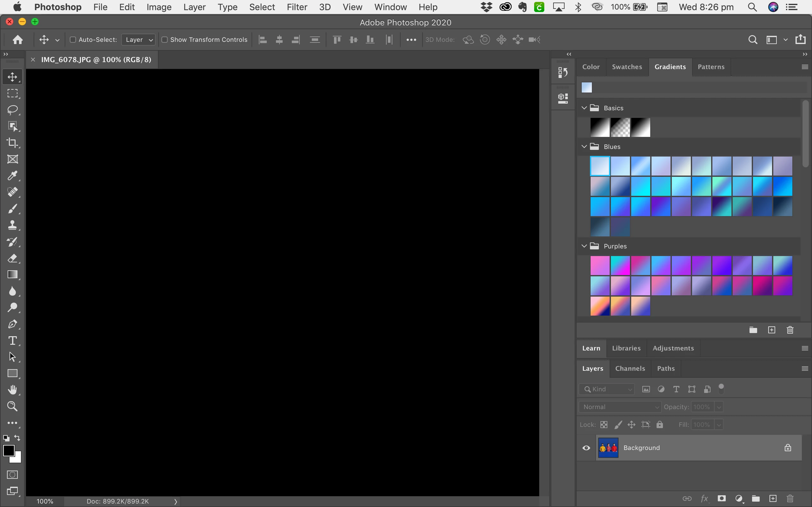Viewport: 812px width, 507px height.
Task: Enable Show Transform Controls checkbox
Action: [164, 40]
